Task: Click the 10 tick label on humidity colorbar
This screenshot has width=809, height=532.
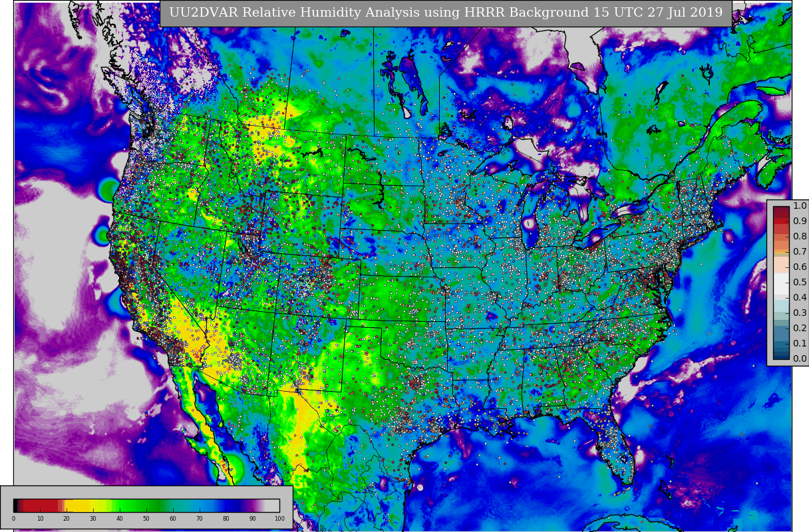Action: 40,519
